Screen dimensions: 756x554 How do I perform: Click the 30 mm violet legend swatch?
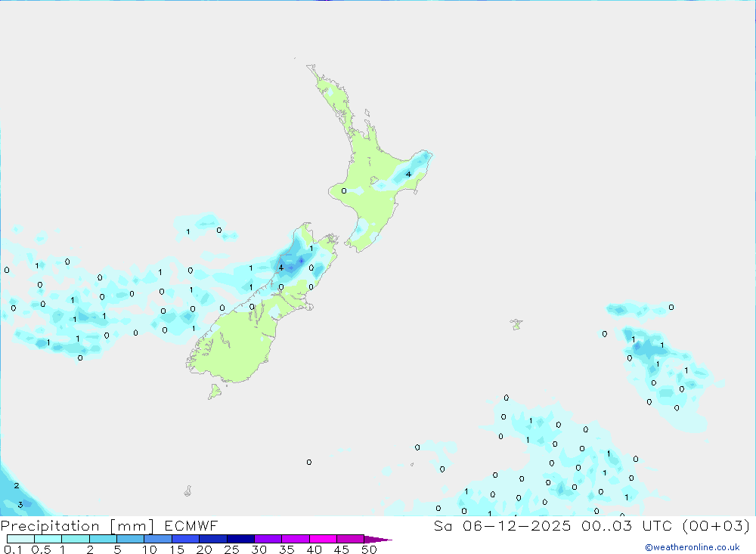click(x=268, y=539)
